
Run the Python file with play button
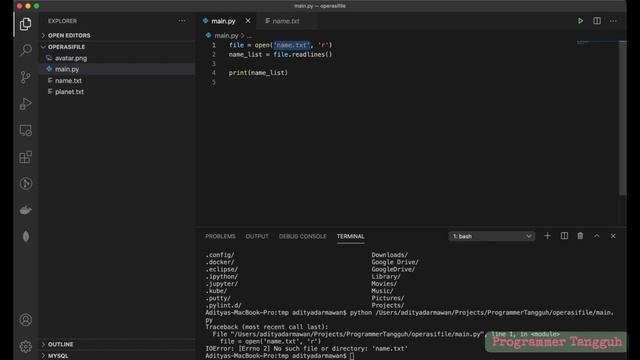580,21
